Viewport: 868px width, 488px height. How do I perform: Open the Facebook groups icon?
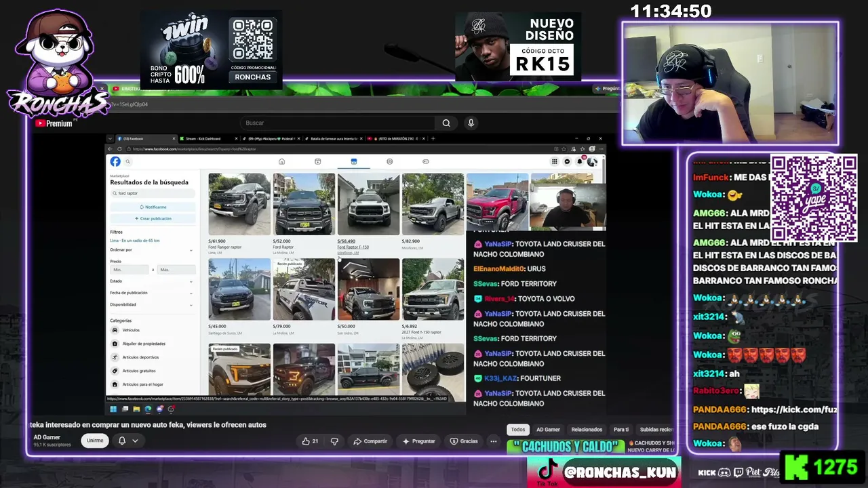tap(389, 161)
